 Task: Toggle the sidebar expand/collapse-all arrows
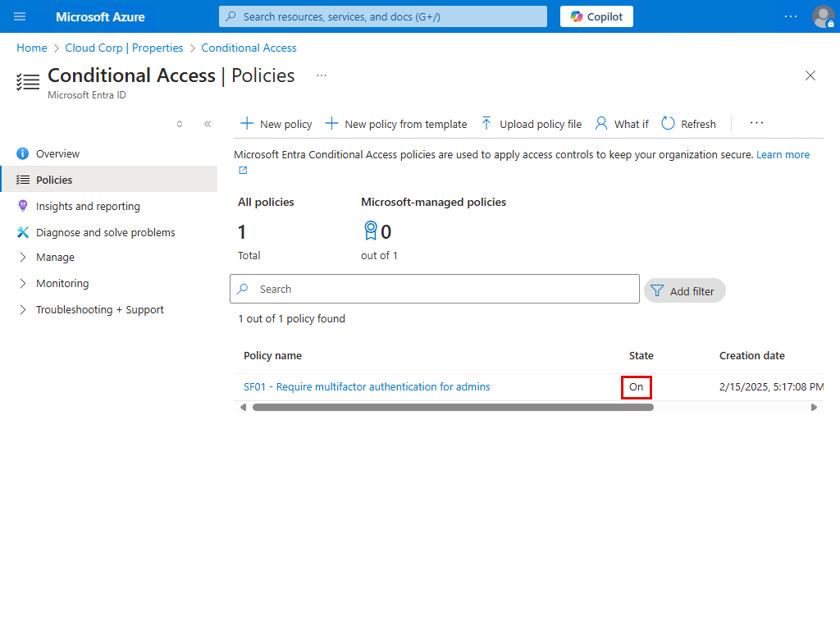pos(180,124)
